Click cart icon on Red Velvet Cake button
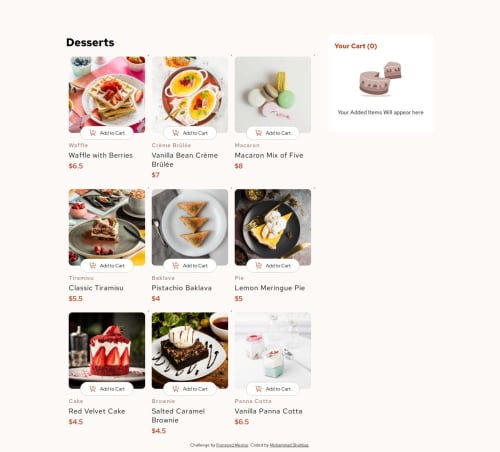500x452 pixels. point(93,389)
